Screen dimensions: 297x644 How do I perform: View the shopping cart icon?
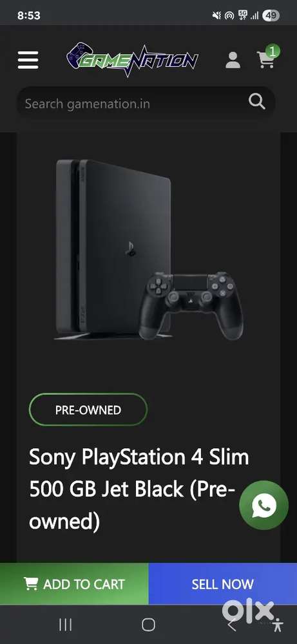tap(266, 60)
